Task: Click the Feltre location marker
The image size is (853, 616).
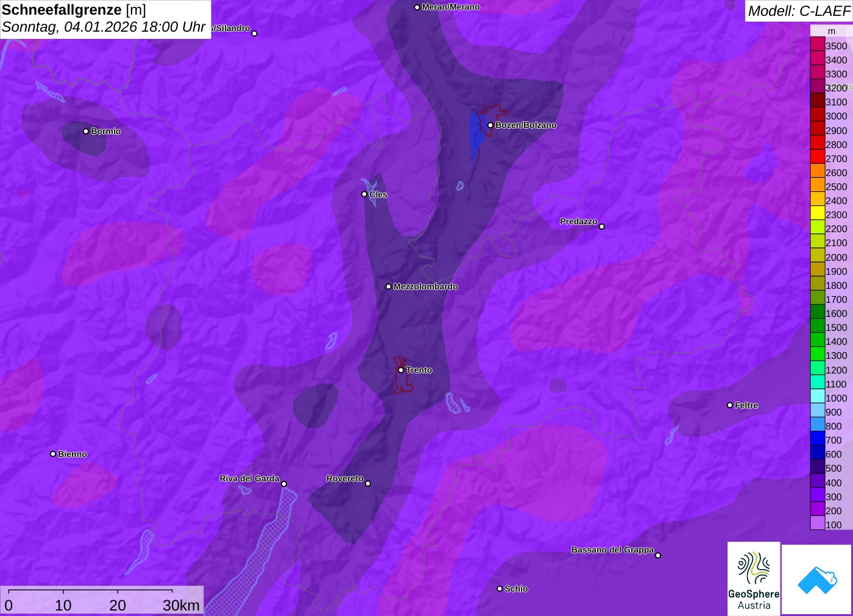Action: pos(730,405)
